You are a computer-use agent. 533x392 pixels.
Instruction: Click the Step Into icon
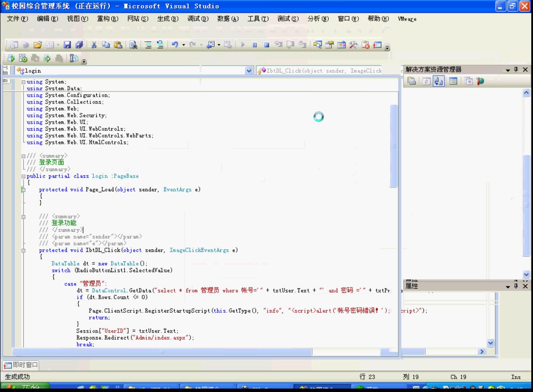point(278,45)
